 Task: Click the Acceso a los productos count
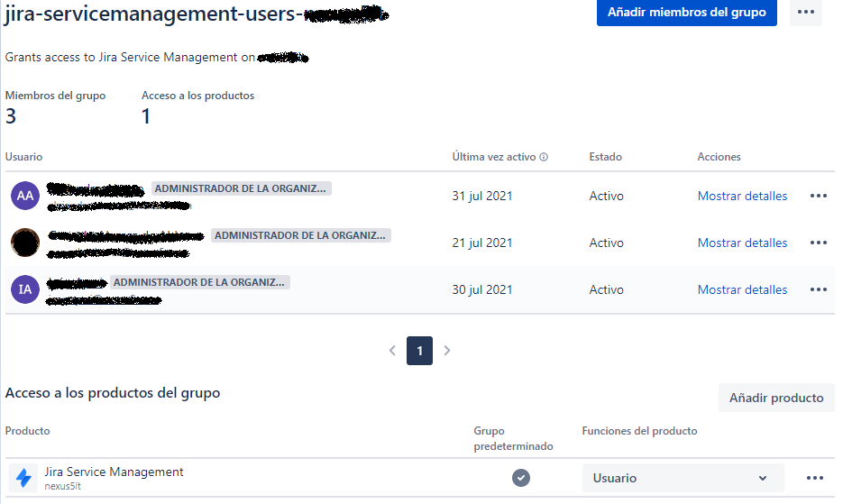pos(146,116)
